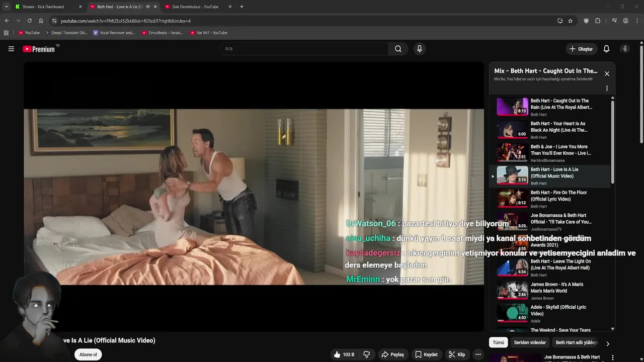
Task: Open the apps grid in bookmarks bar
Action: point(6,33)
